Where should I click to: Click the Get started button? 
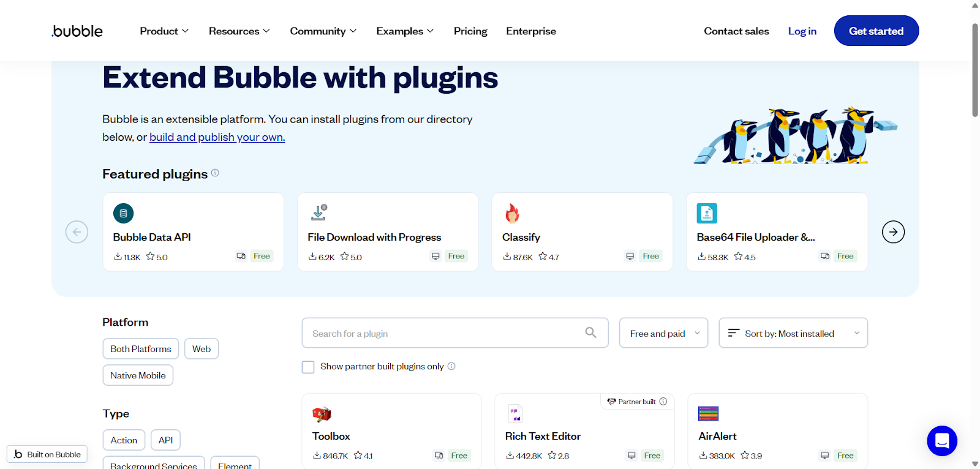pos(876,31)
